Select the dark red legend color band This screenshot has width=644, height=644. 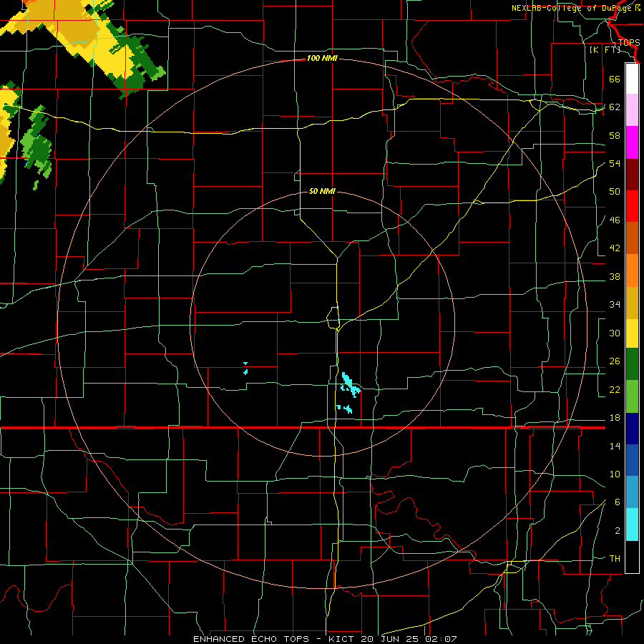coord(632,175)
